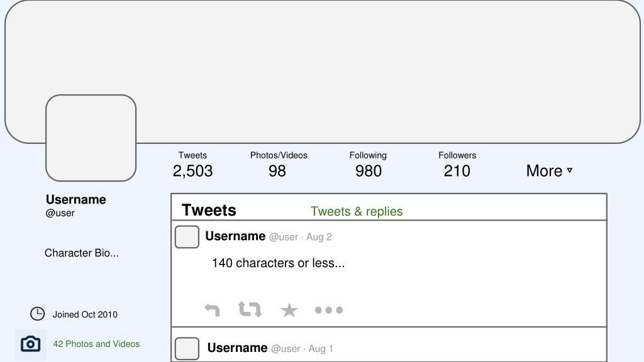Open the Tweets count 2,503 stat

point(192,165)
